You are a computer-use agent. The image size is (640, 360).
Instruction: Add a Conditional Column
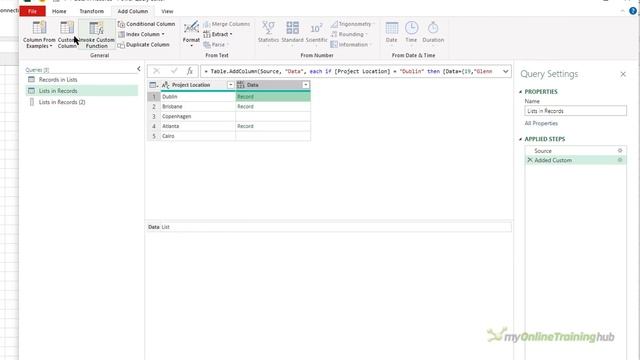coord(147,24)
